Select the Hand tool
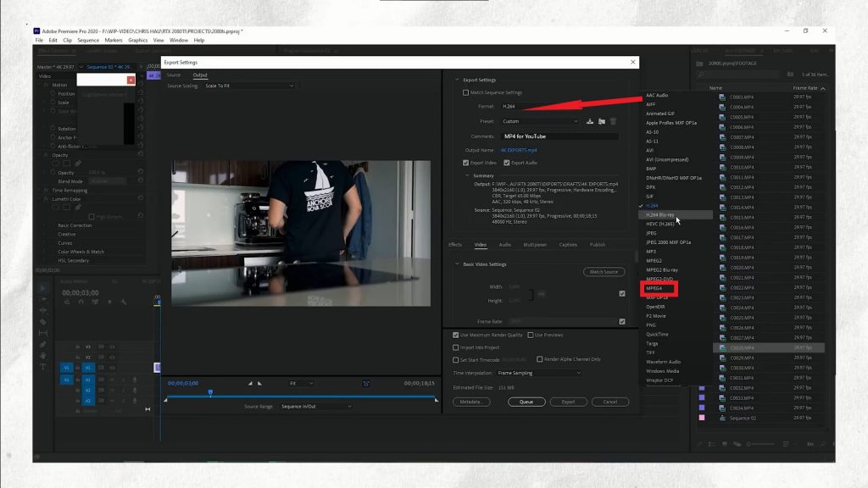The height and width of the screenshot is (488, 868). pyautogui.click(x=42, y=355)
